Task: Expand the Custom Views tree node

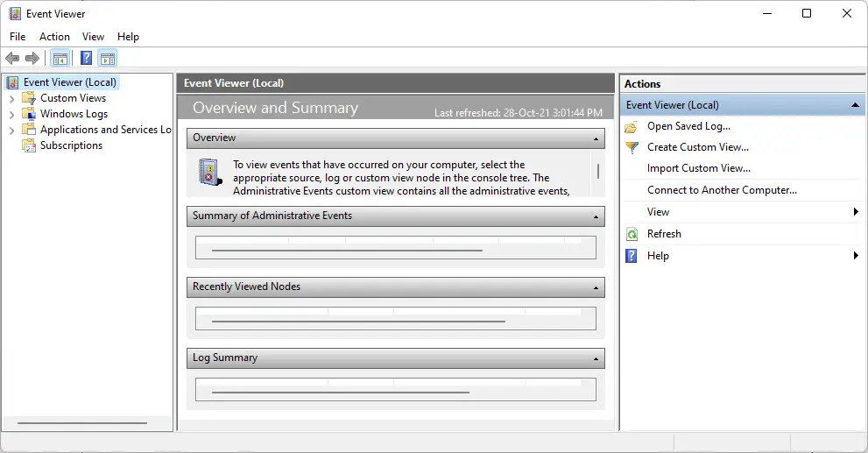Action: click(11, 99)
